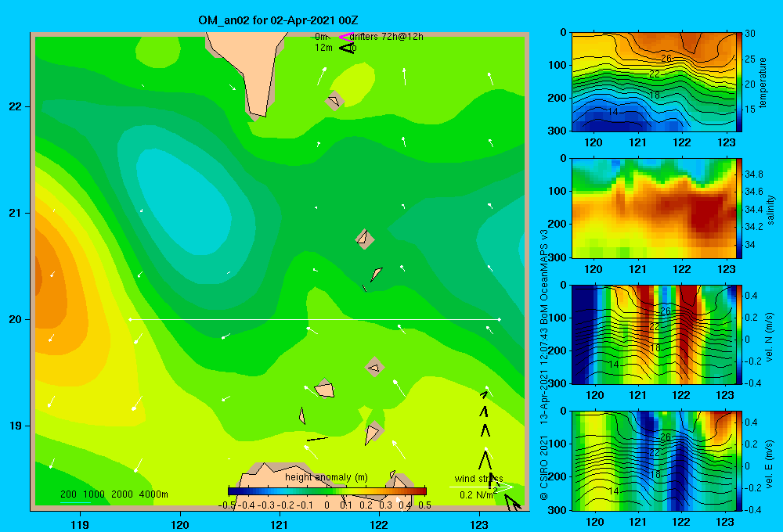Click the temperature color scale bar
Screen dimensions: 783x532
pos(739,82)
